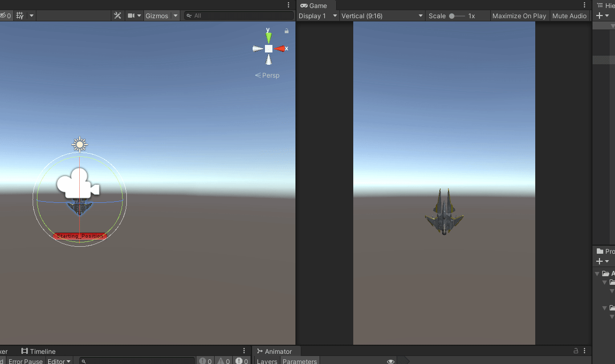
Task: Open the grid settings dropdown arrow
Action: pyautogui.click(x=32, y=16)
